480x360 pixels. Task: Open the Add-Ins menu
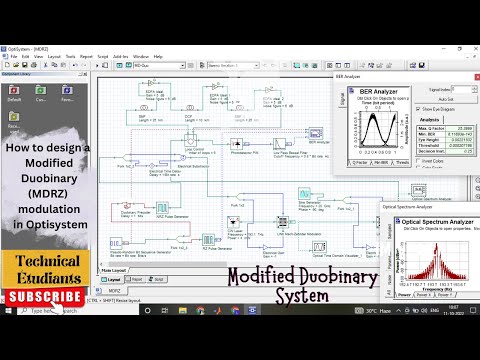coord(120,57)
